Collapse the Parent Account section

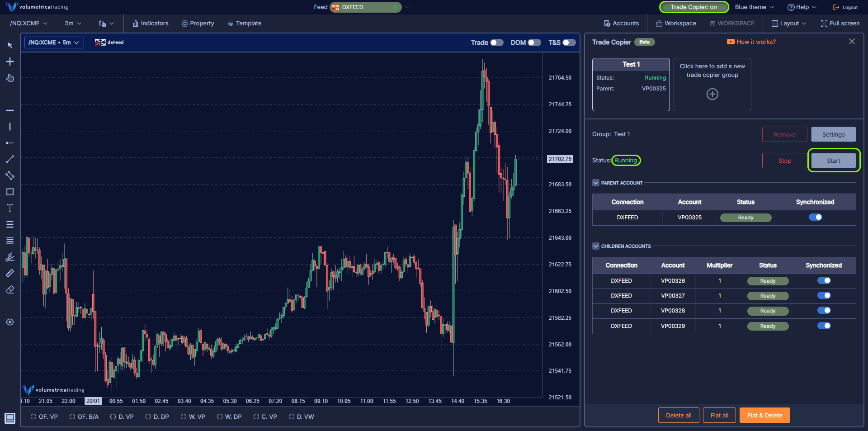pos(596,183)
